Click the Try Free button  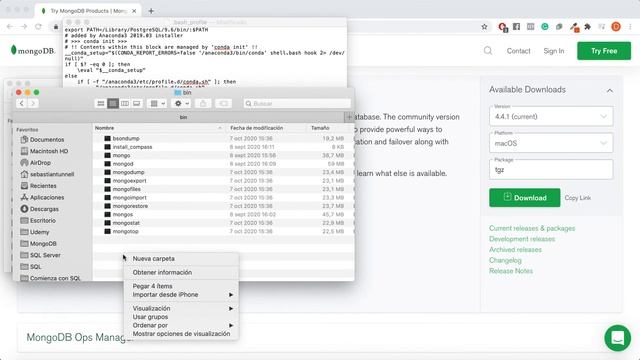tap(604, 51)
